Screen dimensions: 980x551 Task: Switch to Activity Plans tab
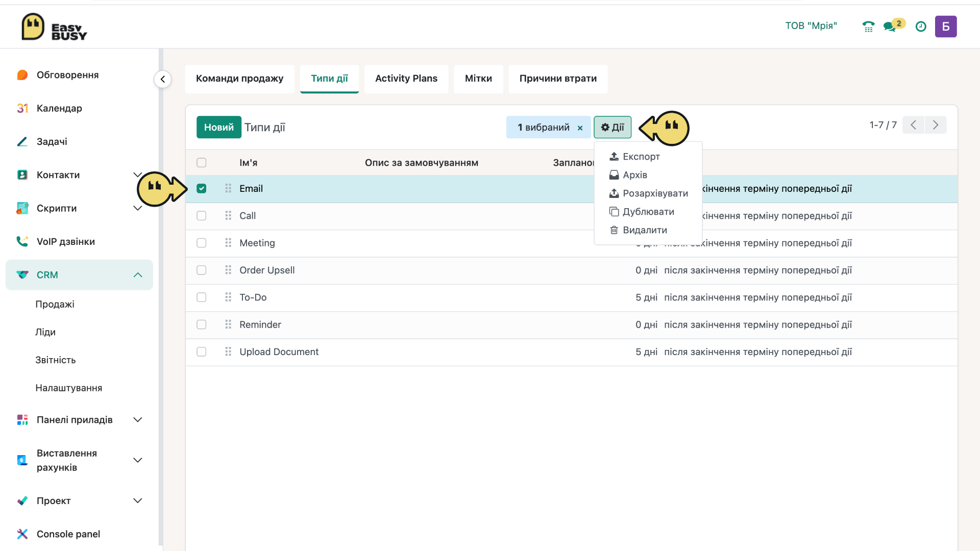(x=406, y=79)
